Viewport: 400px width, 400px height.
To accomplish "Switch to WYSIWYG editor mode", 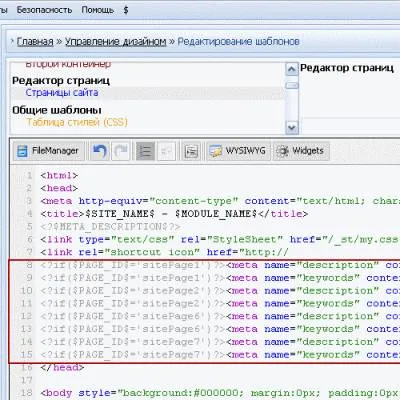I will click(238, 151).
